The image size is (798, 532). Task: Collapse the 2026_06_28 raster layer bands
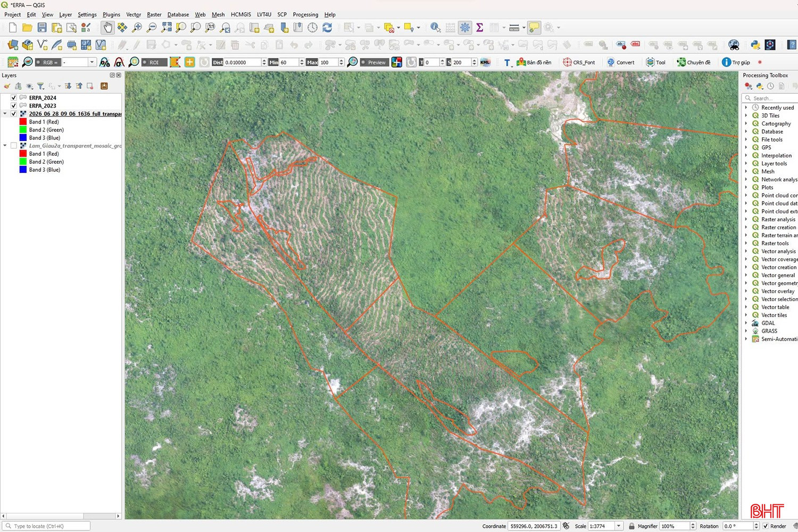5,114
